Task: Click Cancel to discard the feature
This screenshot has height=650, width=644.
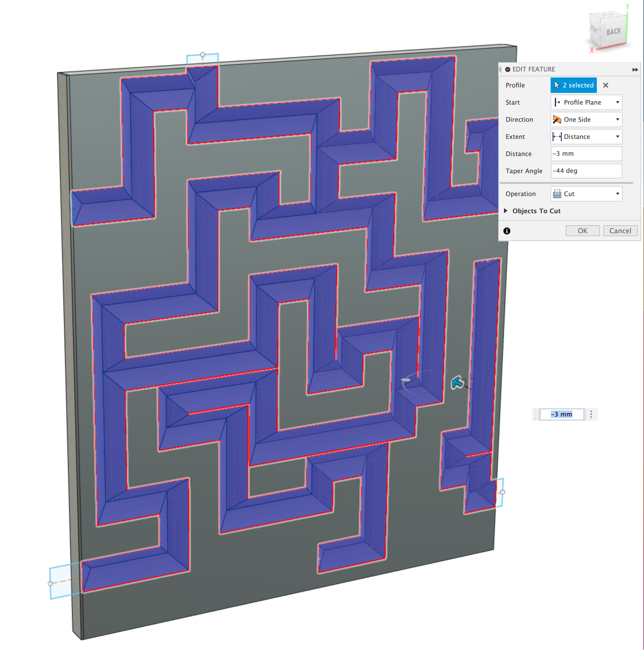Action: (619, 231)
